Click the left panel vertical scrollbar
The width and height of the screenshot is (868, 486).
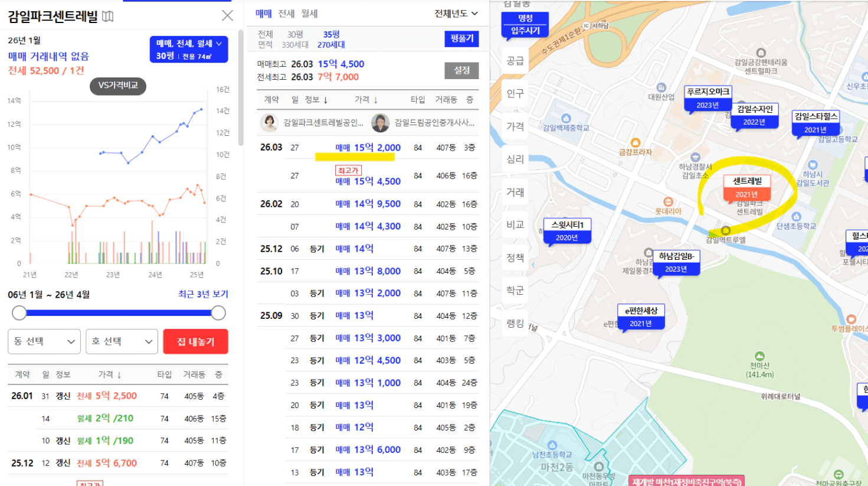pyautogui.click(x=241, y=87)
